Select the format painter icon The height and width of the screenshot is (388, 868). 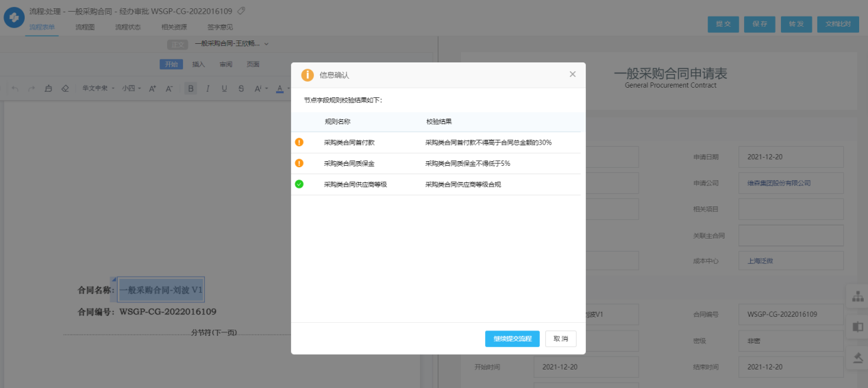click(x=48, y=88)
